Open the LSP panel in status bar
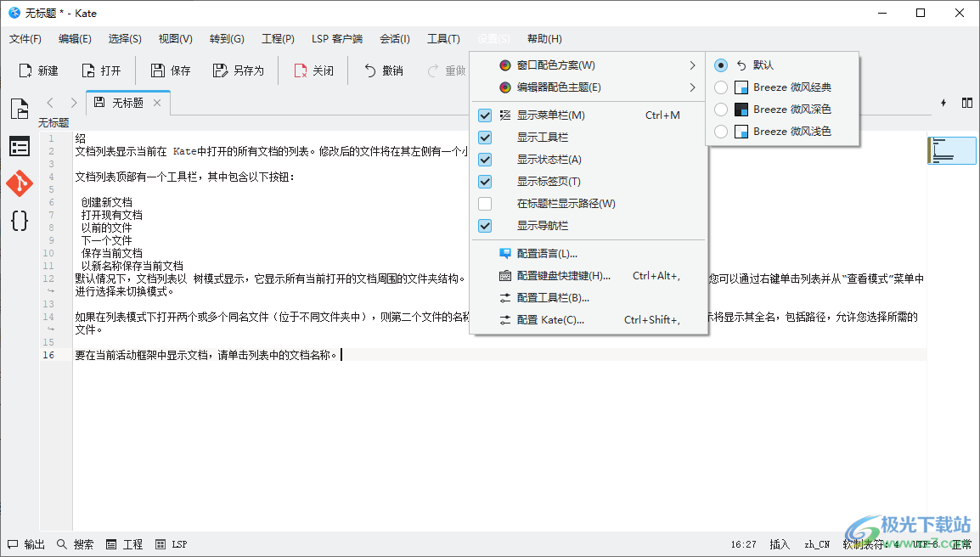The width and height of the screenshot is (980, 557). (172, 544)
